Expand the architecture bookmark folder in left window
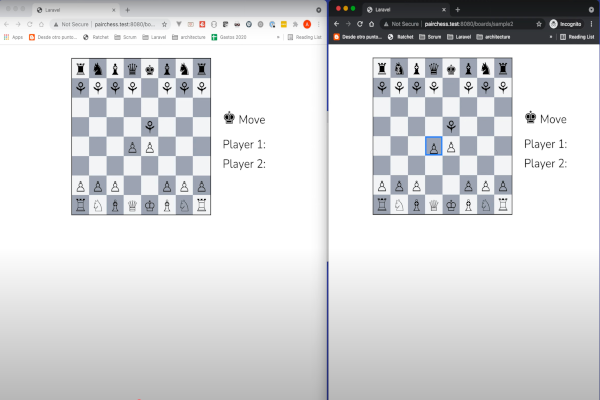Image resolution: width=600 pixels, height=400 pixels. click(189, 37)
